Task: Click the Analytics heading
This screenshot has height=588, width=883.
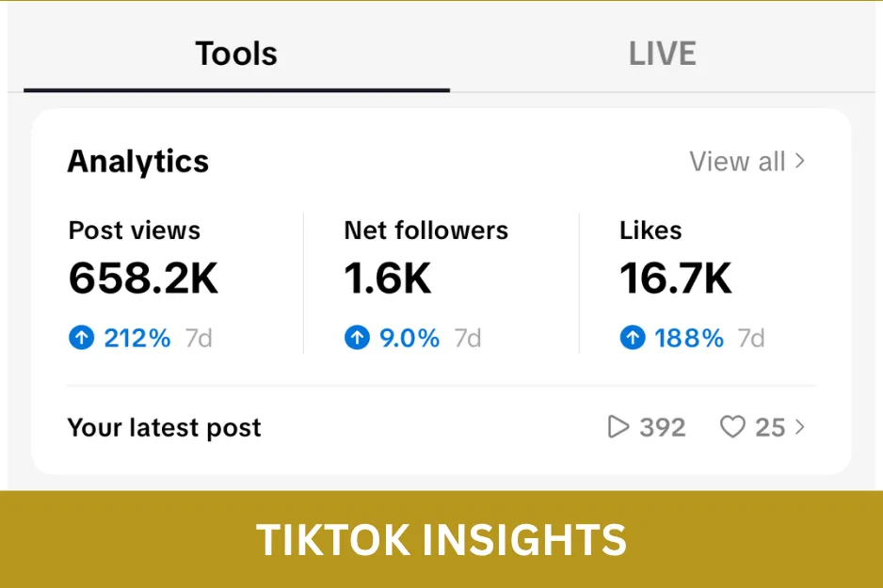Action: 138,162
